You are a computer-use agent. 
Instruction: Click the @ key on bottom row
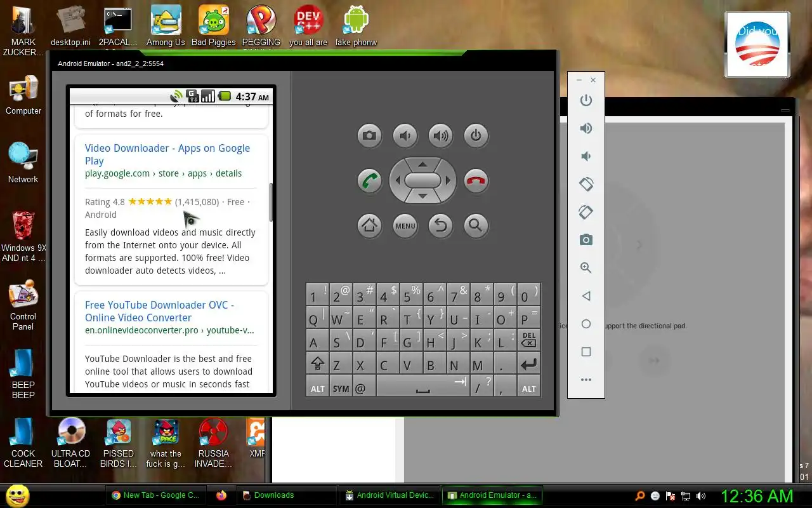click(x=364, y=387)
